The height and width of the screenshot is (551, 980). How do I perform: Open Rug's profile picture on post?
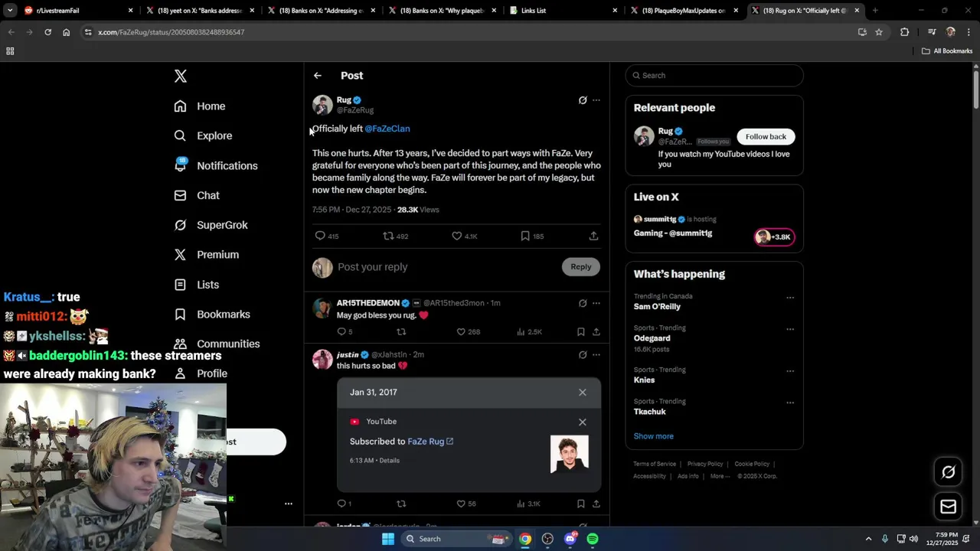click(322, 105)
